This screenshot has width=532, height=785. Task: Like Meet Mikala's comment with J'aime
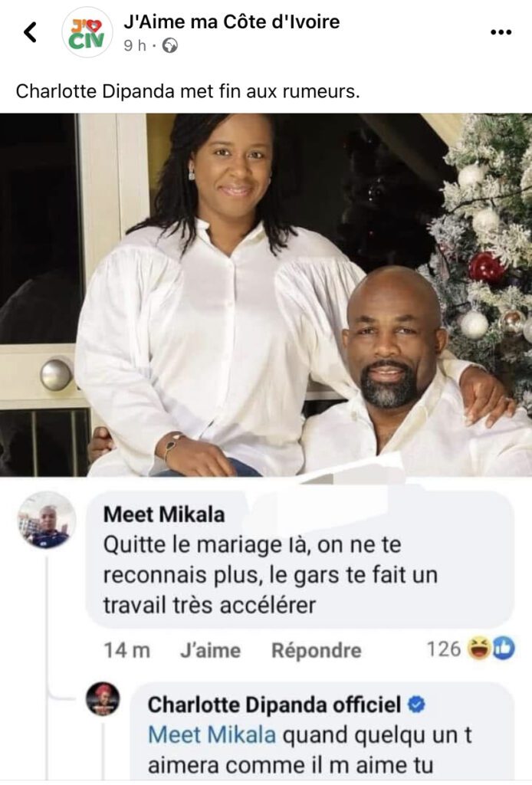click(210, 650)
